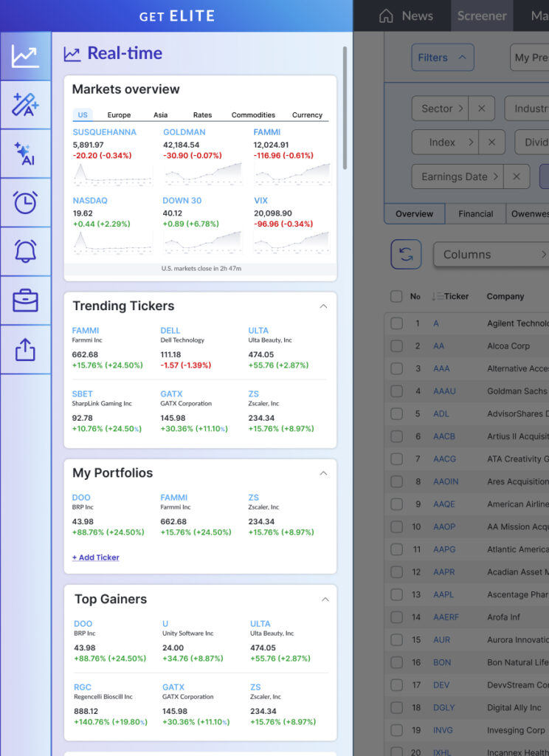Viewport: 549px width, 756px height.
Task: Collapse the Trending Tickers section
Action: click(x=323, y=306)
